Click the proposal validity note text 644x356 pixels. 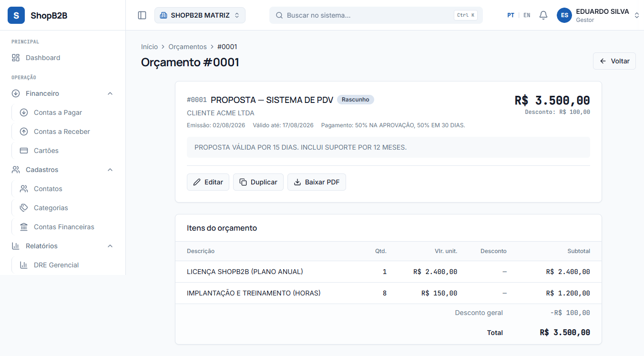point(300,147)
